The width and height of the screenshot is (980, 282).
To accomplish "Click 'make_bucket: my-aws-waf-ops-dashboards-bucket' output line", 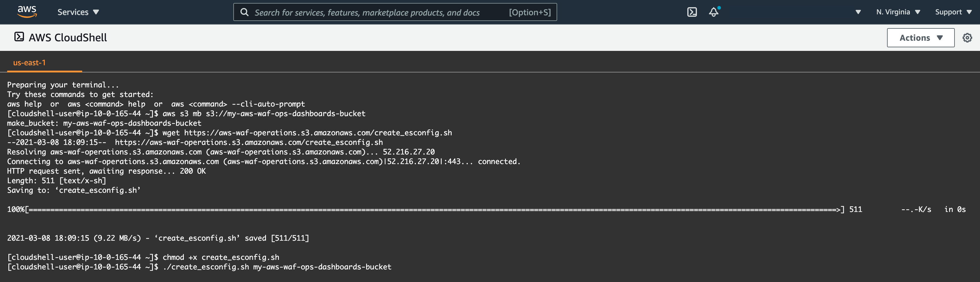I will (104, 123).
